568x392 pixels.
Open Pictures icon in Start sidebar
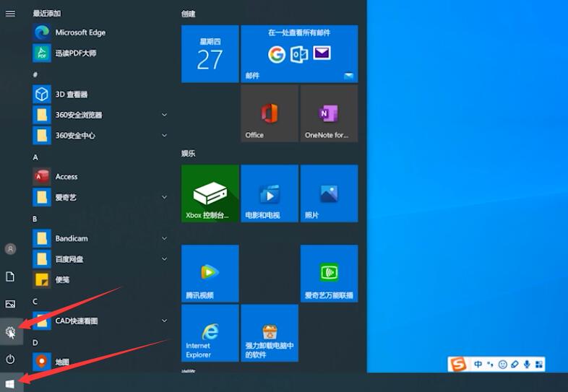point(11,304)
